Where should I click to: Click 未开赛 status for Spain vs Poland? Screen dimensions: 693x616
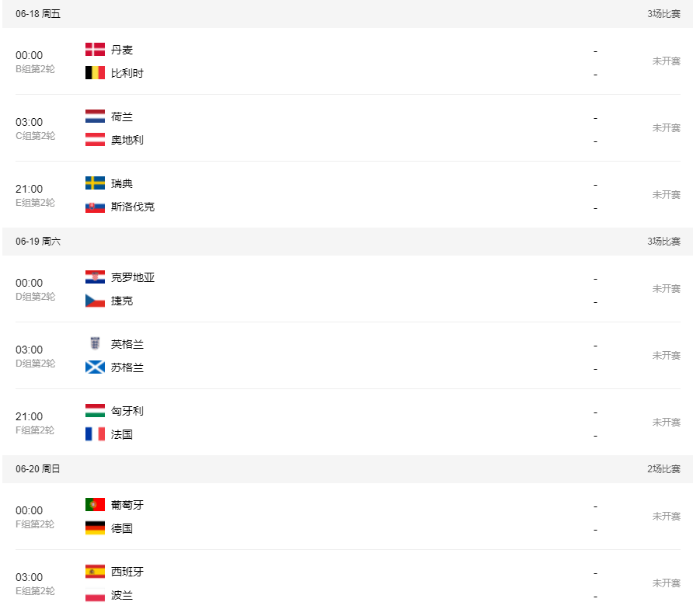click(666, 583)
